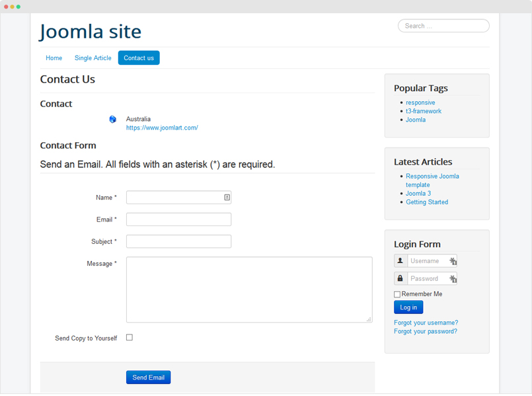The width and height of the screenshot is (532, 396).
Task: Click the Australia text
Action: click(x=138, y=119)
